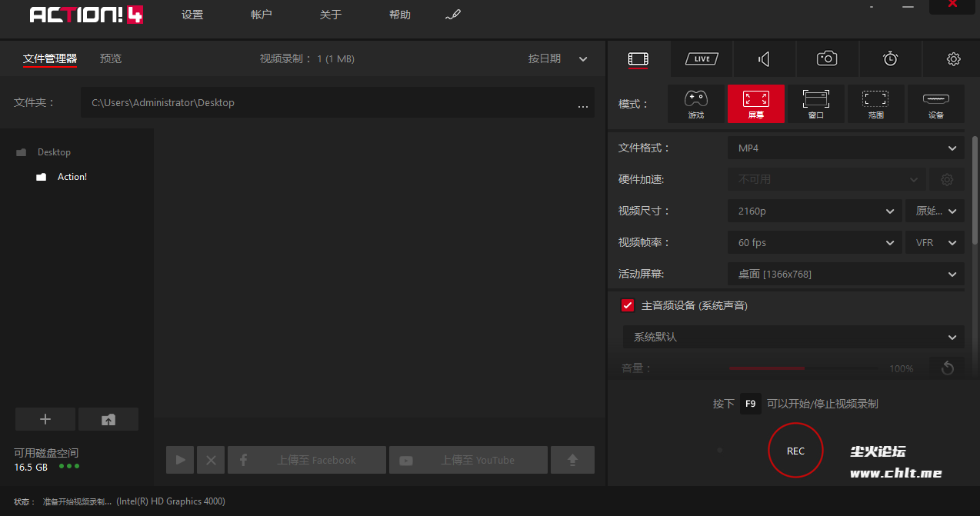
Task: Click the add folder plus button
Action: (45, 419)
